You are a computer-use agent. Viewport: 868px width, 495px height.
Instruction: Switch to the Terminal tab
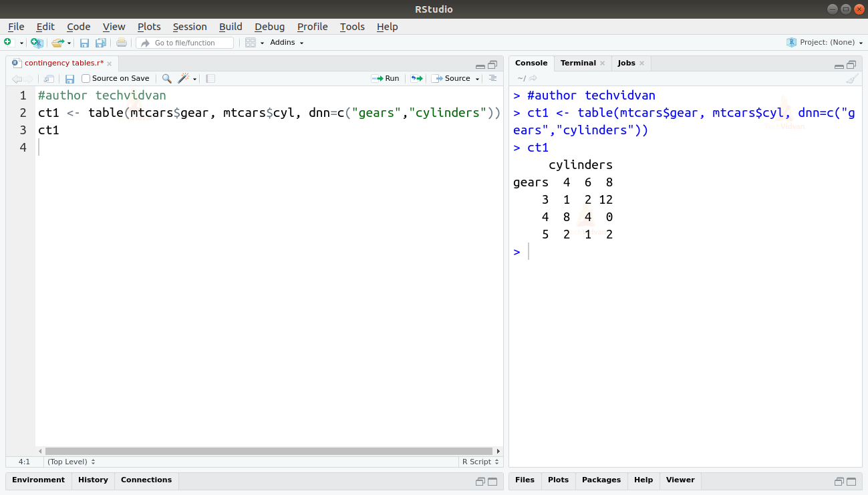click(577, 63)
